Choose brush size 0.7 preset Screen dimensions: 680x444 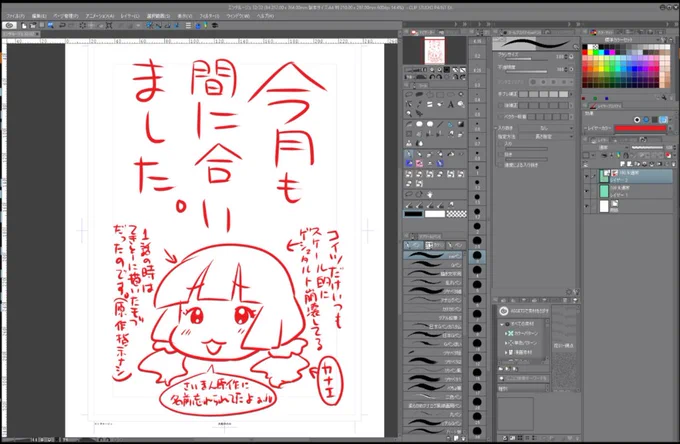(x=477, y=140)
